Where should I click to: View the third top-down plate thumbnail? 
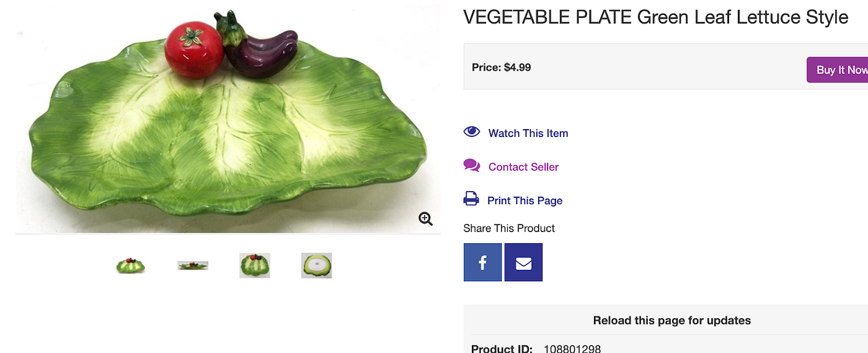(255, 266)
